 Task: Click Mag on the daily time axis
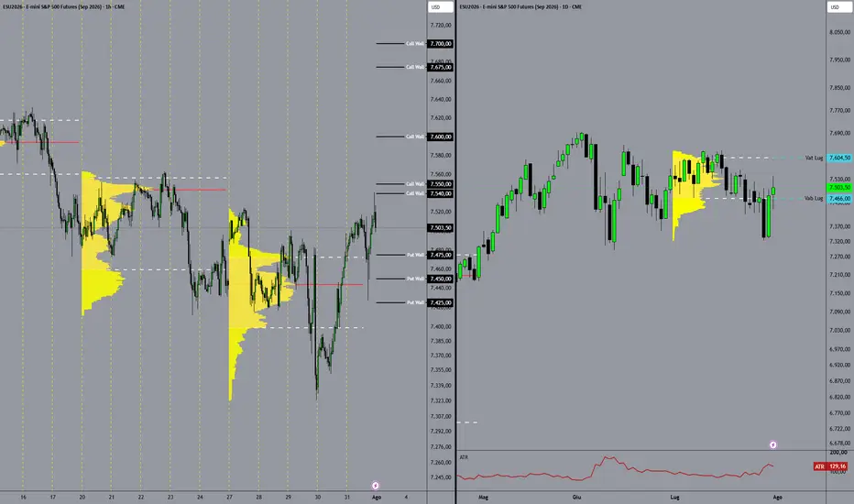(x=483, y=497)
